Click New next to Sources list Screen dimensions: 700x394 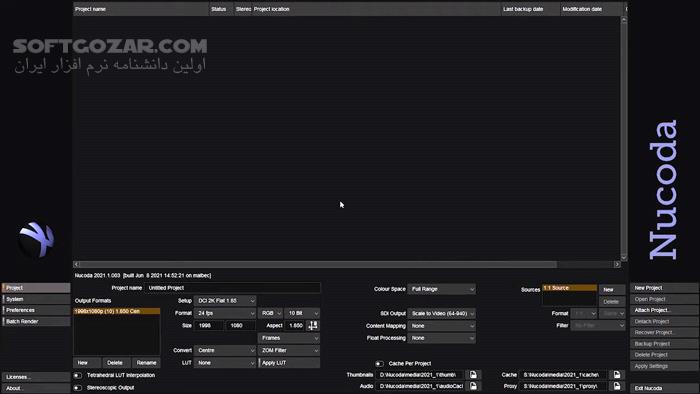612,290
